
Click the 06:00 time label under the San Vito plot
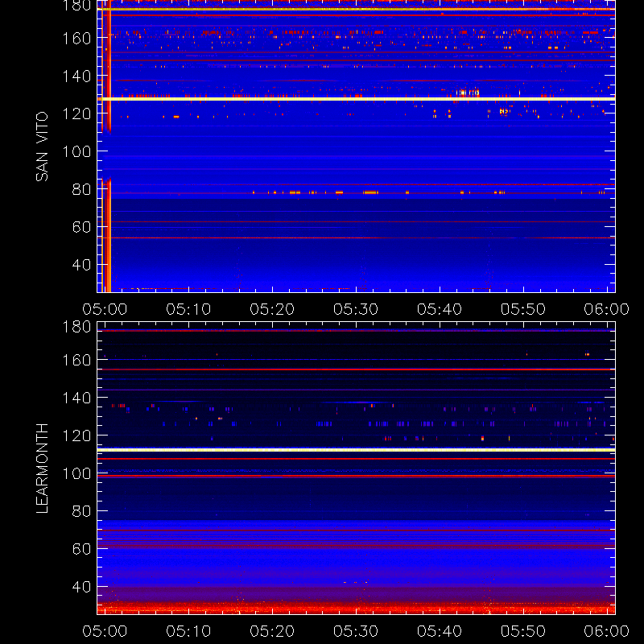[607, 309]
